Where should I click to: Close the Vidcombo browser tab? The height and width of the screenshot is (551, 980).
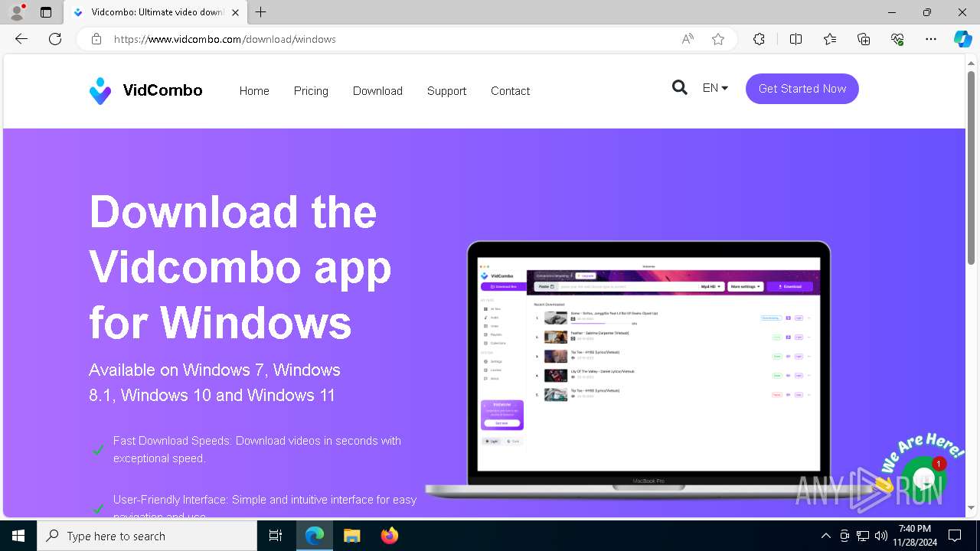(235, 12)
